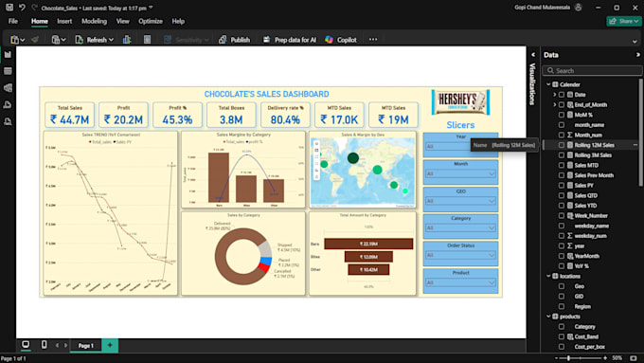Open Report view in left sidebar

(8, 54)
